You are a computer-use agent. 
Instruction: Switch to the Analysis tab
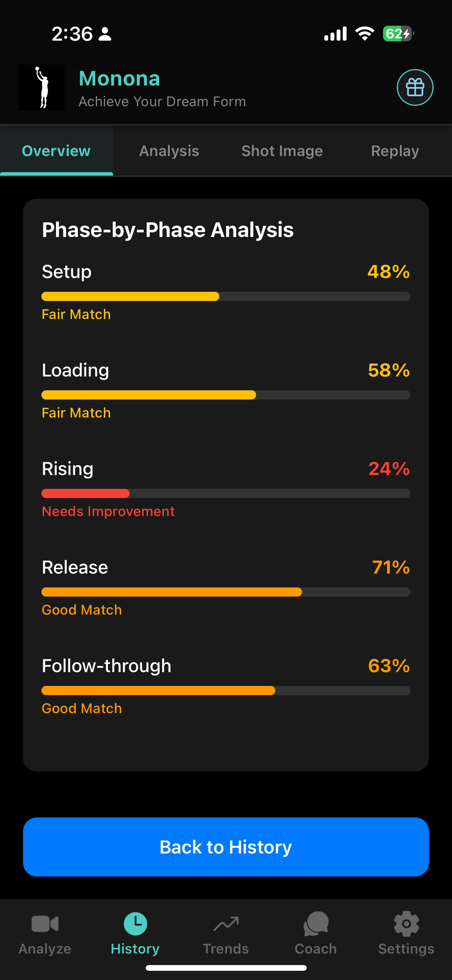(169, 151)
